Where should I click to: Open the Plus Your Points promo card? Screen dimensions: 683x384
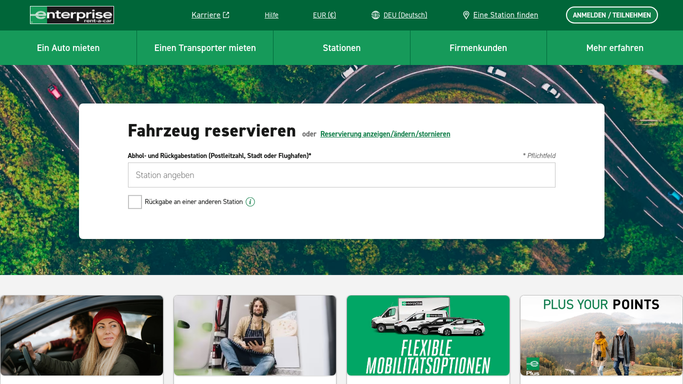click(x=601, y=335)
